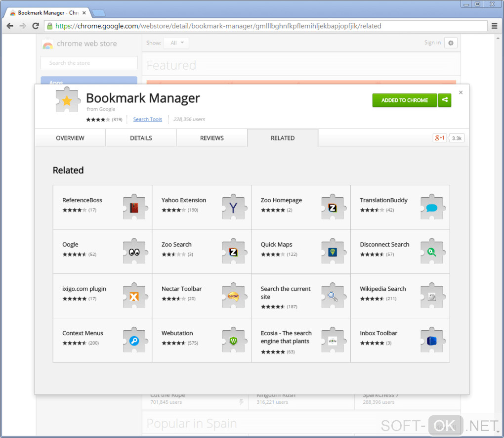The image size is (504, 438).
Task: Open the Webutation shield icon
Action: (x=234, y=340)
